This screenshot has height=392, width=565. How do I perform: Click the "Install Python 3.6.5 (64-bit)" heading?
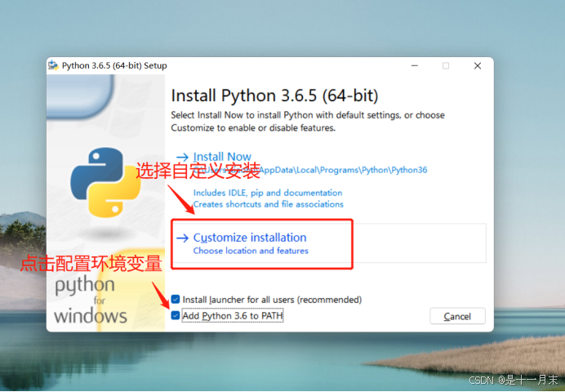(274, 96)
